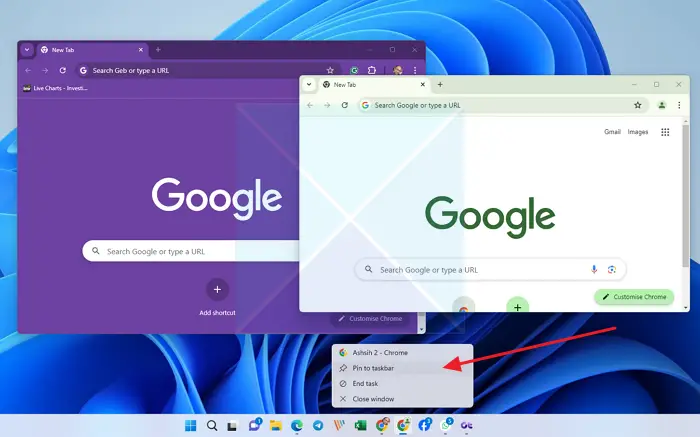Open profile avatar in purple Chrome window
Viewport: 700px width, 437px height.
(397, 71)
